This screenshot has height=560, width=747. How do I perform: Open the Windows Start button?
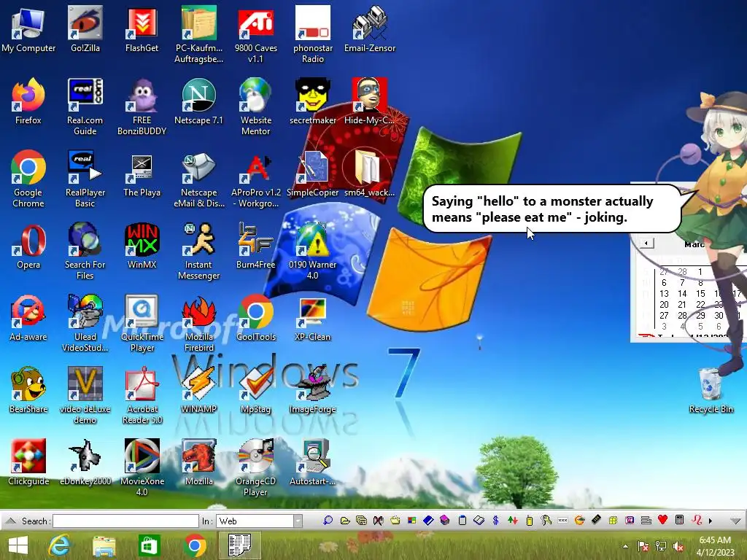click(x=18, y=545)
